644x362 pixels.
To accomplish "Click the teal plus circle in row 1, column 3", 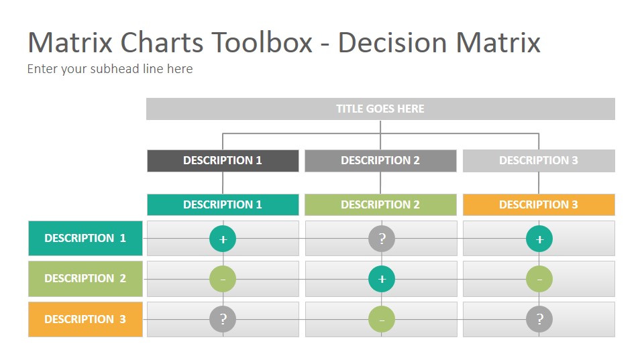I will click(539, 239).
